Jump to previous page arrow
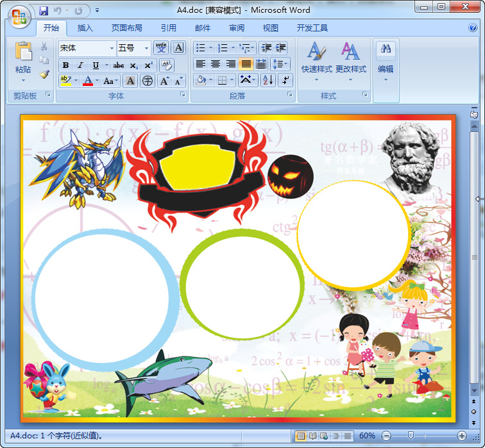Screen dimensions: 485x448 click(x=474, y=401)
